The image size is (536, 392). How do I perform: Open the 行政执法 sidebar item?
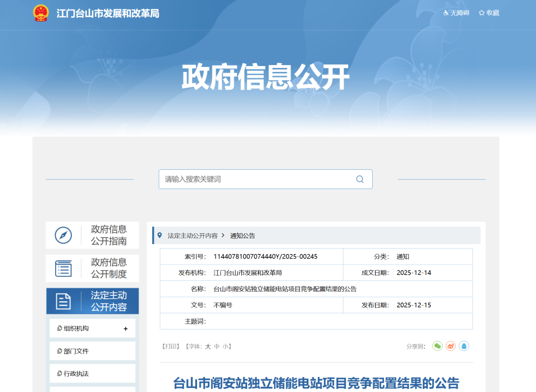pyautogui.click(x=76, y=374)
